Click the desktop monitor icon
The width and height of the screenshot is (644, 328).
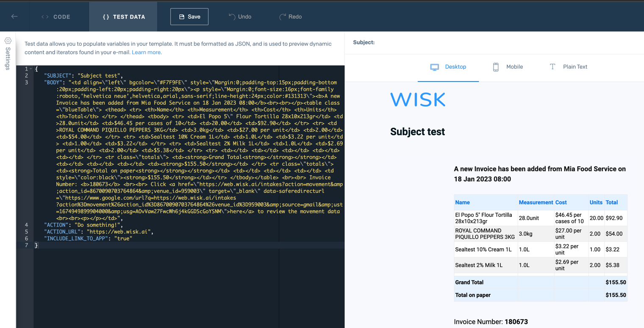434,67
